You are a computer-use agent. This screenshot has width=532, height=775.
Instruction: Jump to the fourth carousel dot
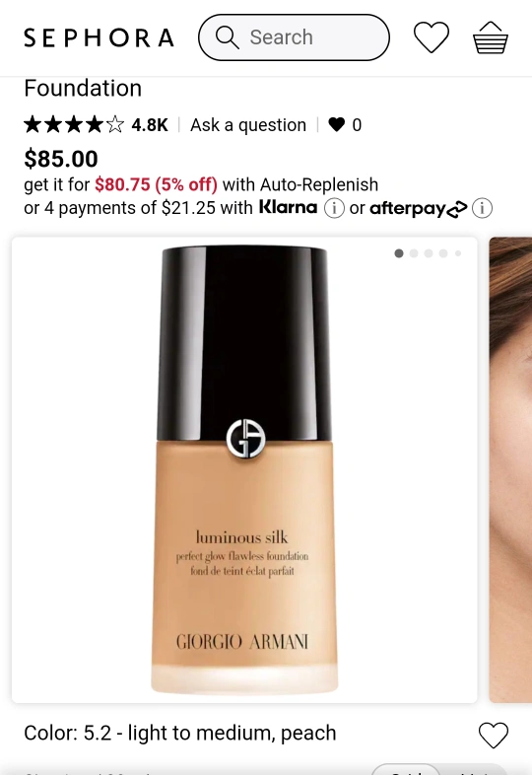(x=443, y=253)
